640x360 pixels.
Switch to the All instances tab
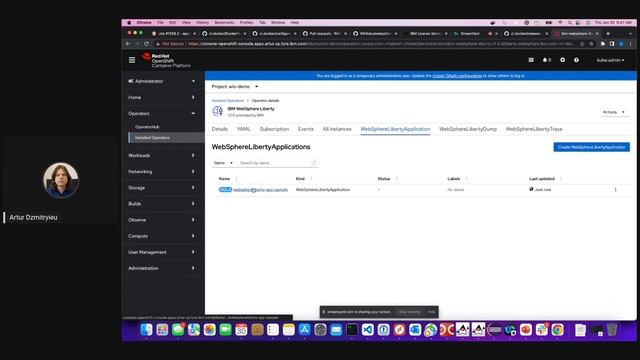point(337,129)
